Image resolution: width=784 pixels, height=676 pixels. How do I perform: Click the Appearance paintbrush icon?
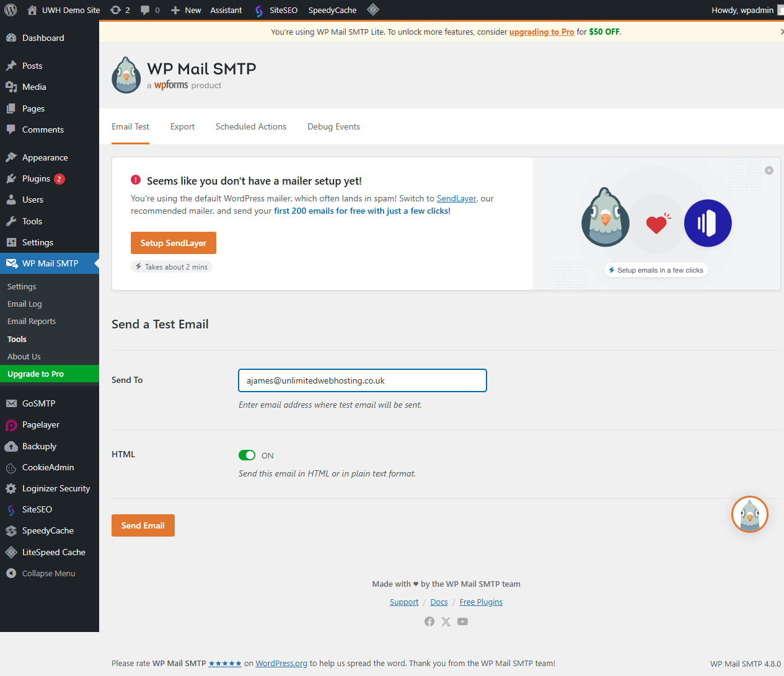tap(11, 157)
